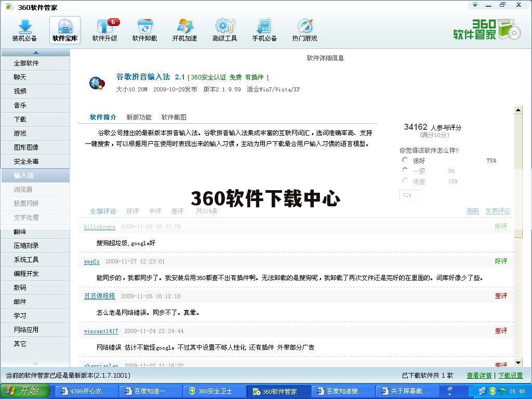Switch to the 软件截图 tab
The image size is (532, 399).
pyautogui.click(x=174, y=117)
